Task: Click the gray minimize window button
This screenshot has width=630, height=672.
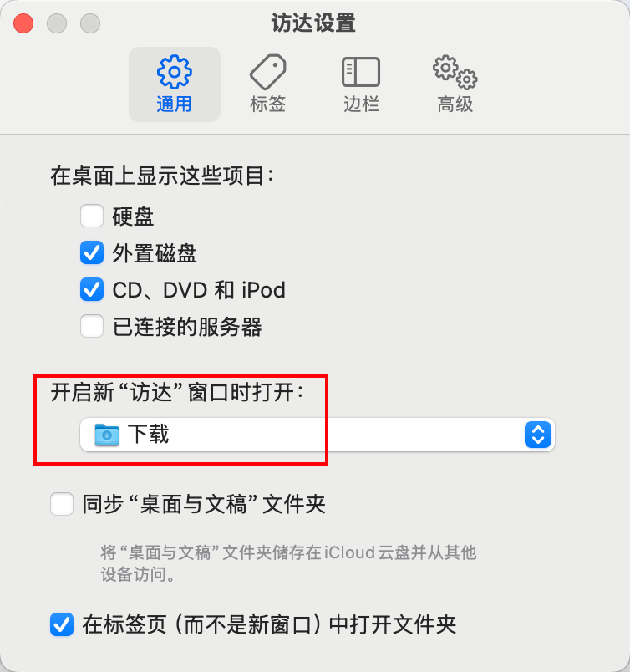Action: click(x=57, y=23)
